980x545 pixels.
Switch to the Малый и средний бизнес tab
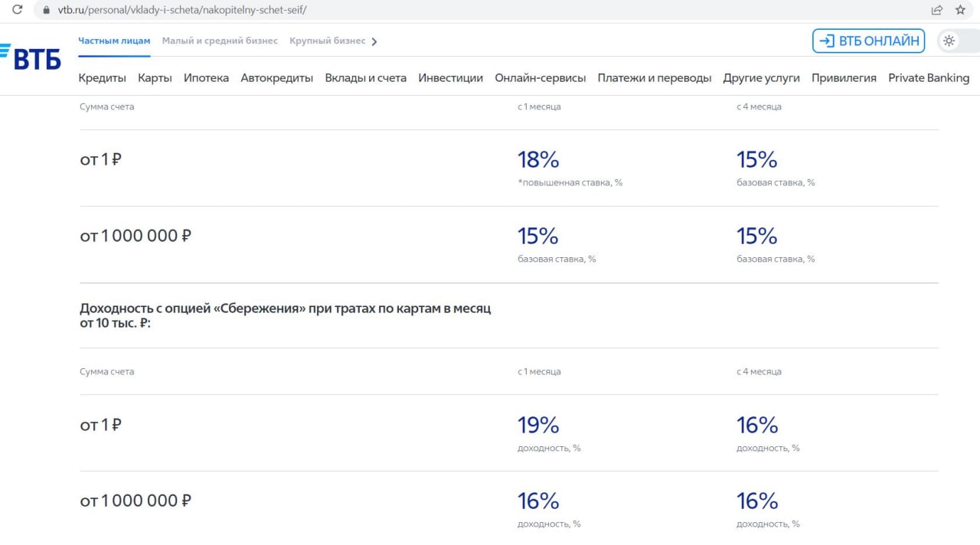click(220, 41)
